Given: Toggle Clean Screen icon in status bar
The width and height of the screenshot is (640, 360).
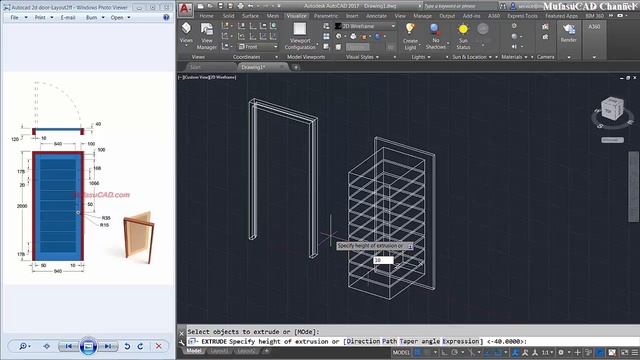Looking at the screenshot, I should [624, 352].
